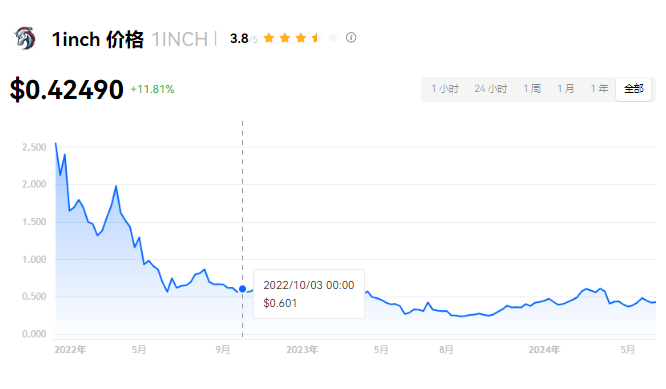Switch chart to 1月 range
The image size is (666, 389).
[x=565, y=89]
